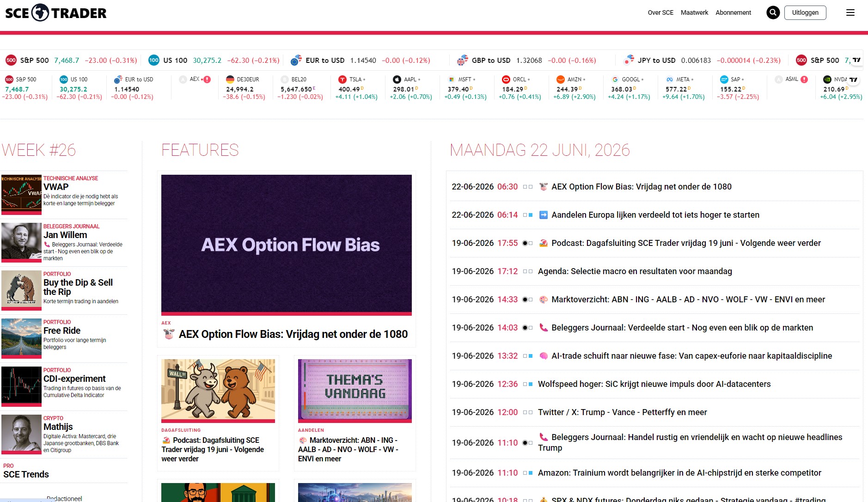This screenshot has width=868, height=502.
Task: Open the search magnifier icon in header
Action: 773,12
